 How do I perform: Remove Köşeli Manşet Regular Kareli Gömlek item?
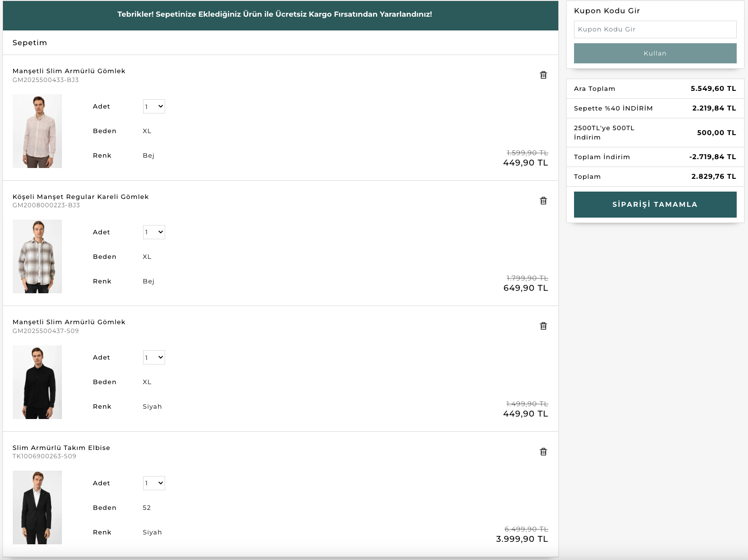tap(543, 201)
